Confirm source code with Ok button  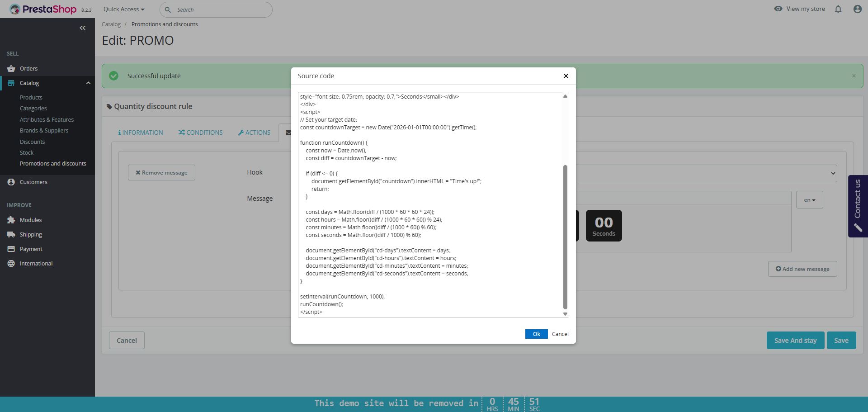536,334
